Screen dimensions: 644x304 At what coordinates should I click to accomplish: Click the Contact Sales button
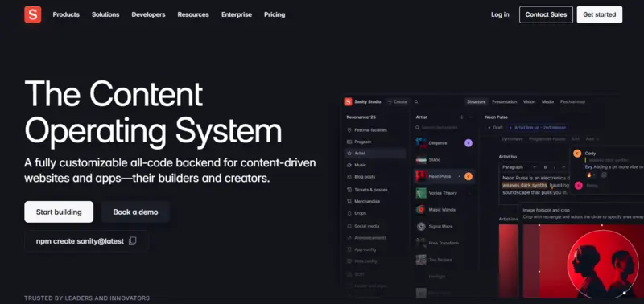point(546,14)
